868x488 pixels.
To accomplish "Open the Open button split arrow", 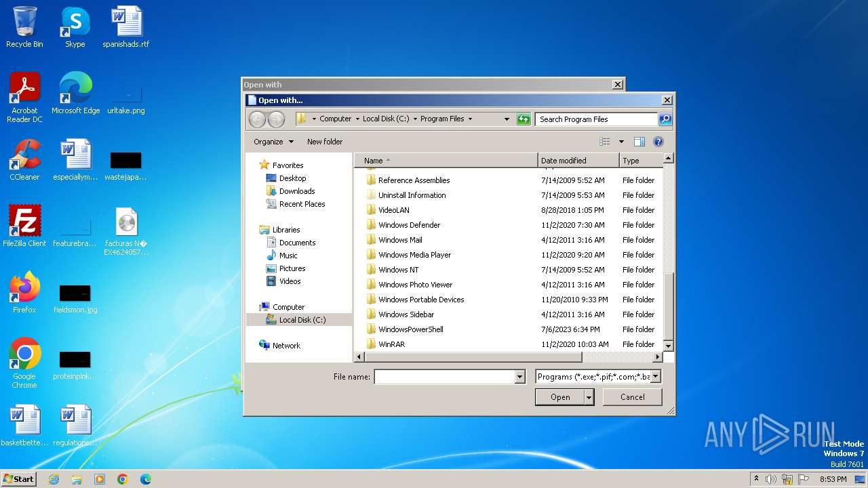I will [x=589, y=397].
